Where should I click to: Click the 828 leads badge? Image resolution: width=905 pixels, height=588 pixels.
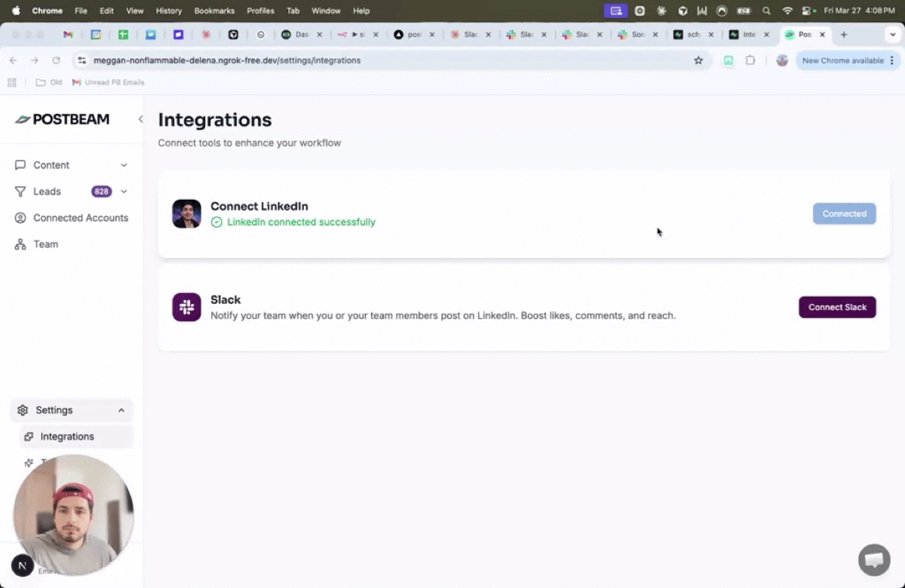[x=102, y=191]
